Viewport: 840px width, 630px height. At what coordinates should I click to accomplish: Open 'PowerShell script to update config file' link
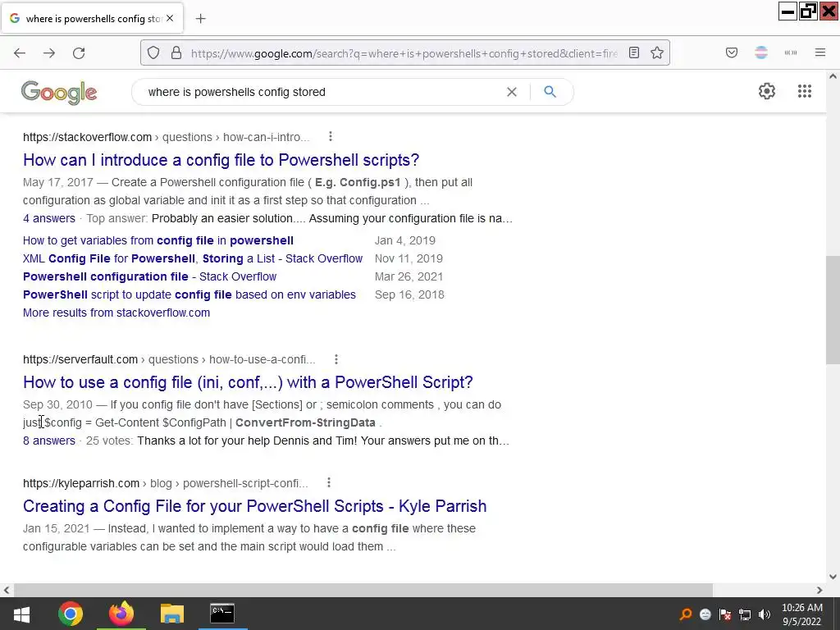tap(189, 294)
